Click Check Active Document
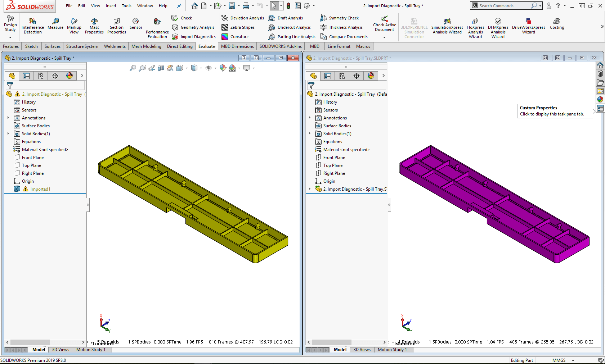The image size is (605, 364). coord(385,24)
